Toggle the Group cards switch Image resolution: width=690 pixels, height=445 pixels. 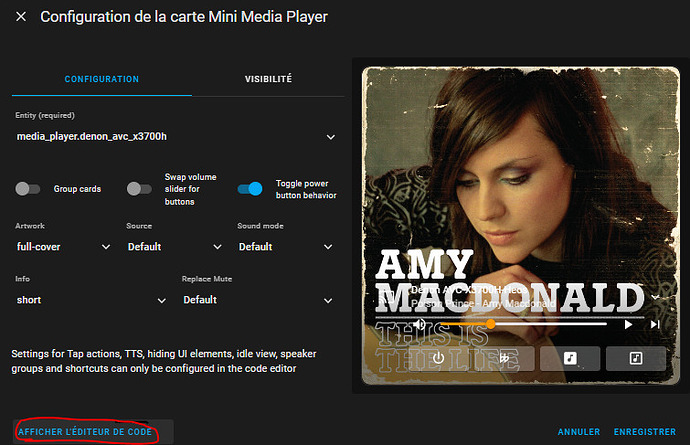(x=28, y=189)
